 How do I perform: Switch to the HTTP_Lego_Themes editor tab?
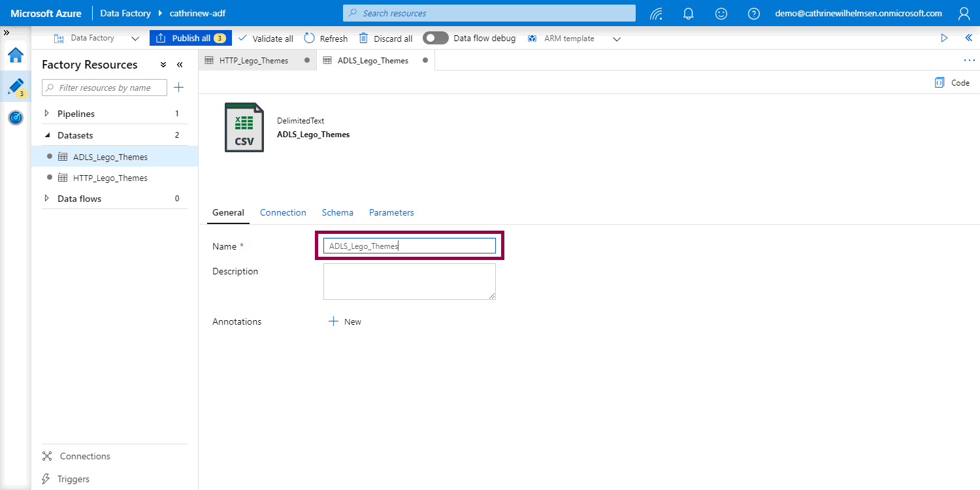point(253,60)
